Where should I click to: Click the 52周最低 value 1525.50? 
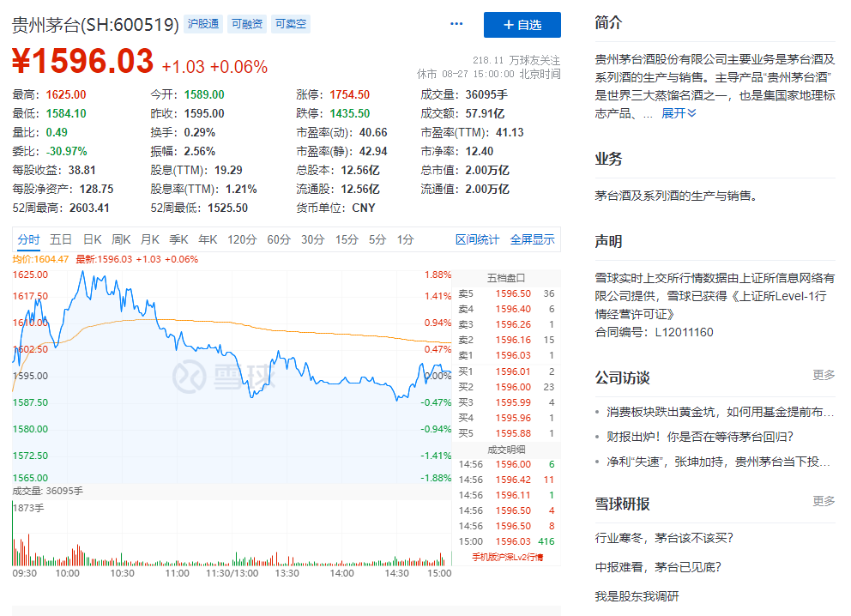coord(227,208)
